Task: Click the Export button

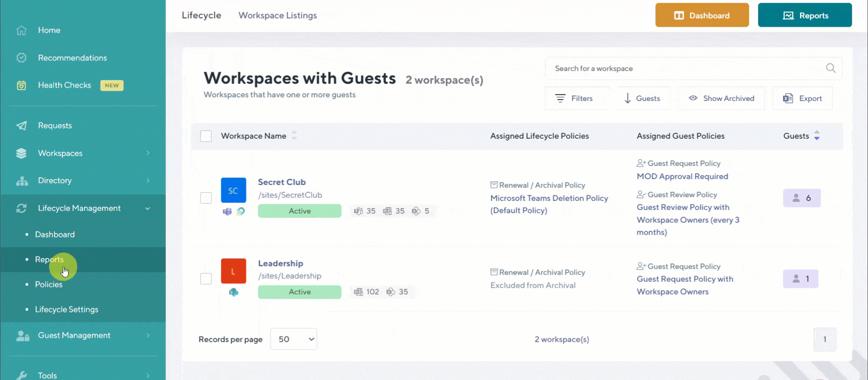Action: 802,98
